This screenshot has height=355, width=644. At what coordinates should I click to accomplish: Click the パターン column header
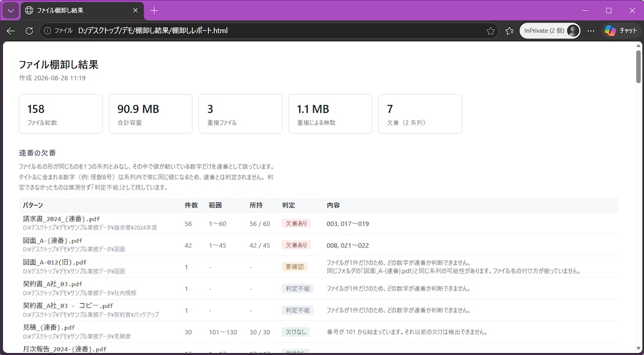[x=33, y=205]
